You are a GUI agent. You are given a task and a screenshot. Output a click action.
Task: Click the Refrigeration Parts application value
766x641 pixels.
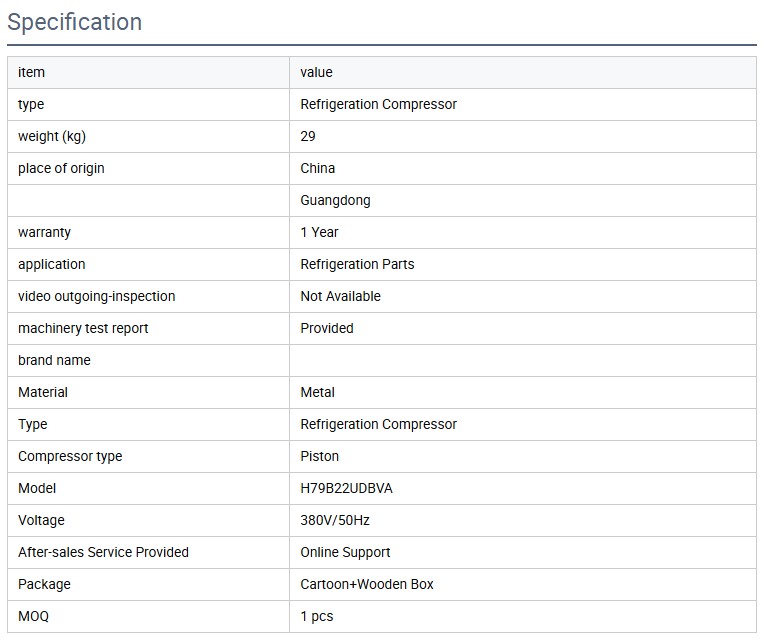point(357,264)
